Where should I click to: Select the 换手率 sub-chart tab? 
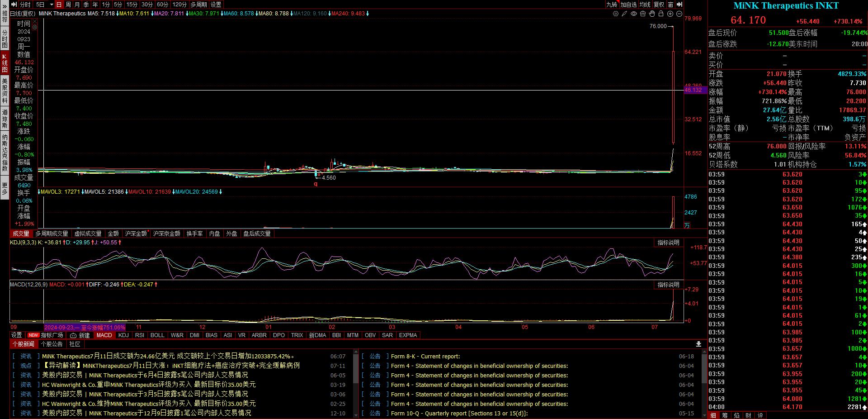[x=194, y=233]
